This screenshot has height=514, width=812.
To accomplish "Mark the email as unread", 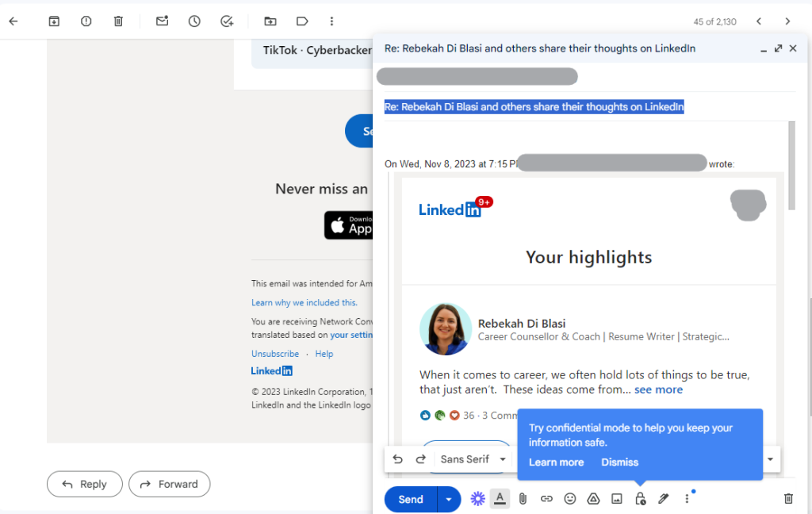I will point(162,21).
